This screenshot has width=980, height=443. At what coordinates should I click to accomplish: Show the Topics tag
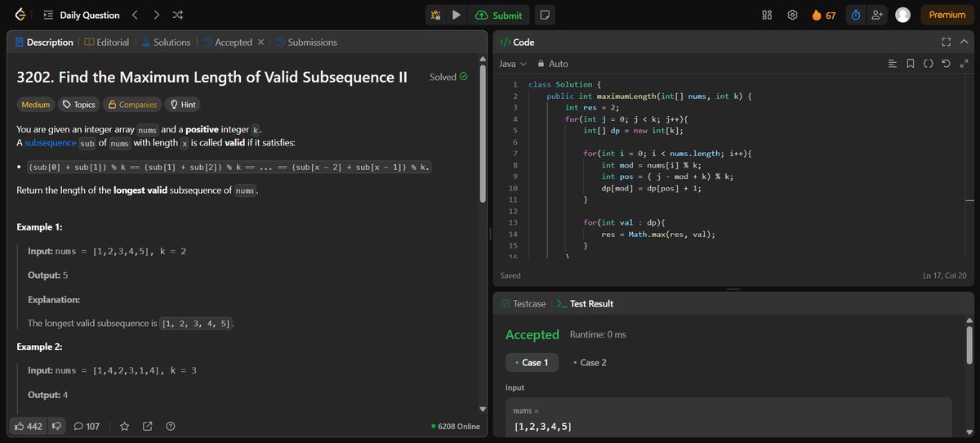(78, 105)
